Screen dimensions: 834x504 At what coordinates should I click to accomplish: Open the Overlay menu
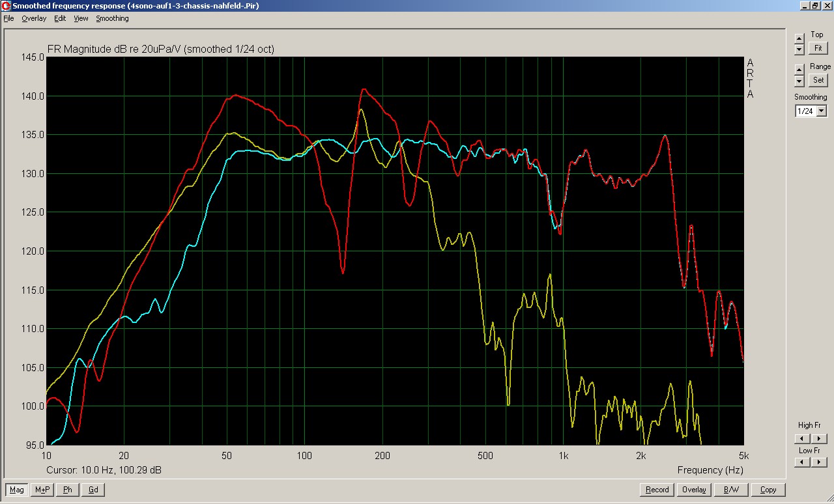point(34,18)
